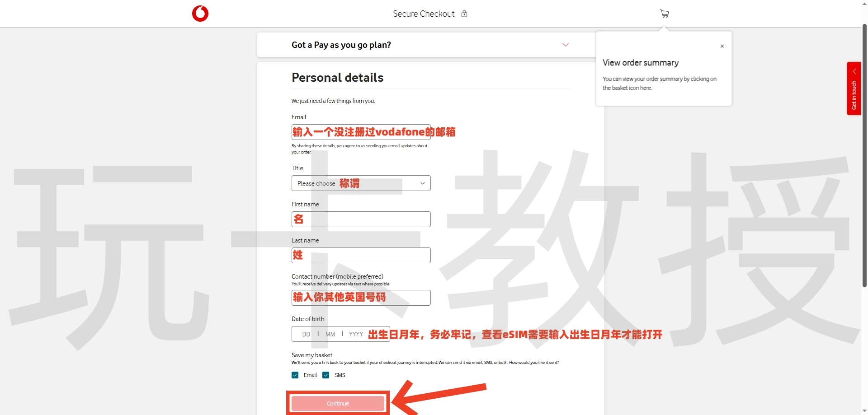Click the View order summary title
This screenshot has height=415, width=868.
(641, 63)
